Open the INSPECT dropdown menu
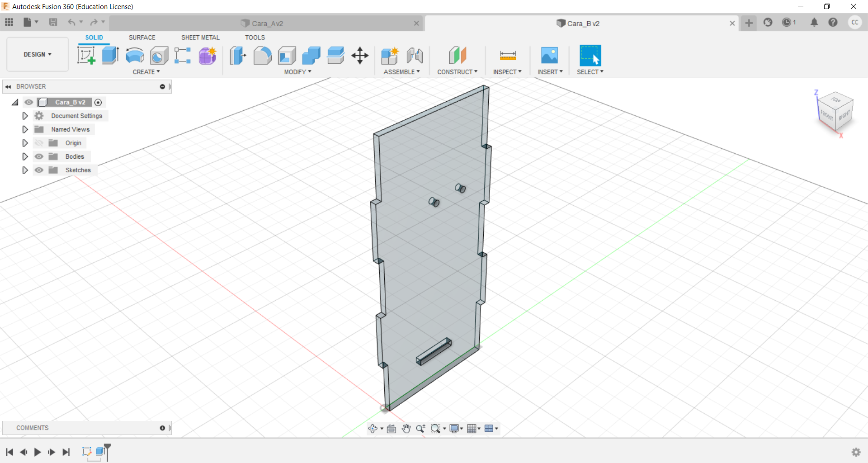 pos(507,72)
